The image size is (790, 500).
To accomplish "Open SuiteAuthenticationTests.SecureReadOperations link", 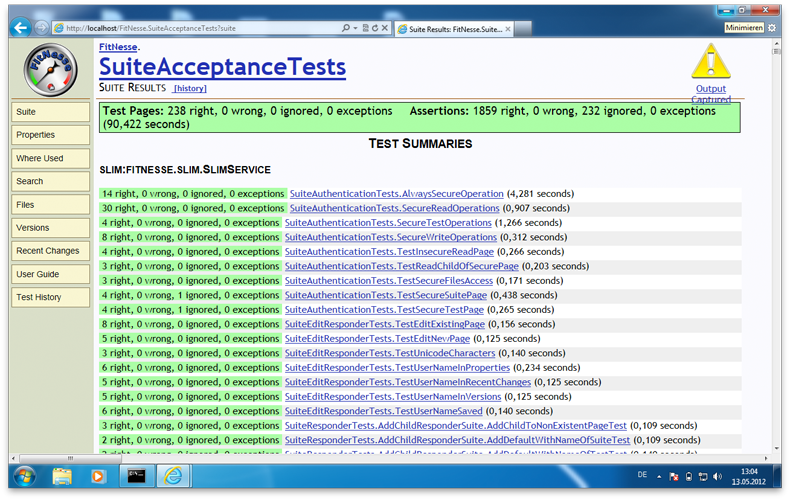I will tap(394, 208).
